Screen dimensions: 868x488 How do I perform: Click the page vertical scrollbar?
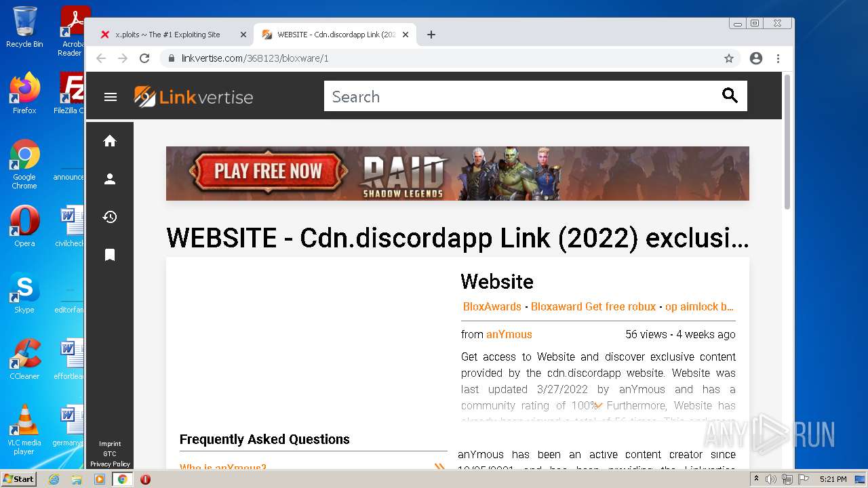[x=787, y=142]
